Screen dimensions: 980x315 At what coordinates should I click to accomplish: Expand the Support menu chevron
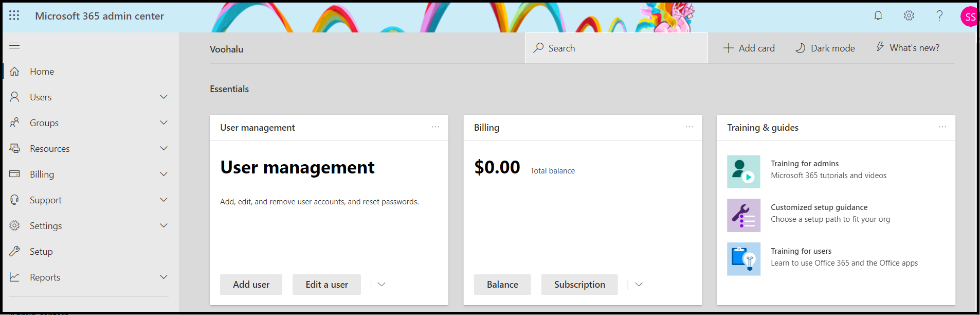(164, 200)
